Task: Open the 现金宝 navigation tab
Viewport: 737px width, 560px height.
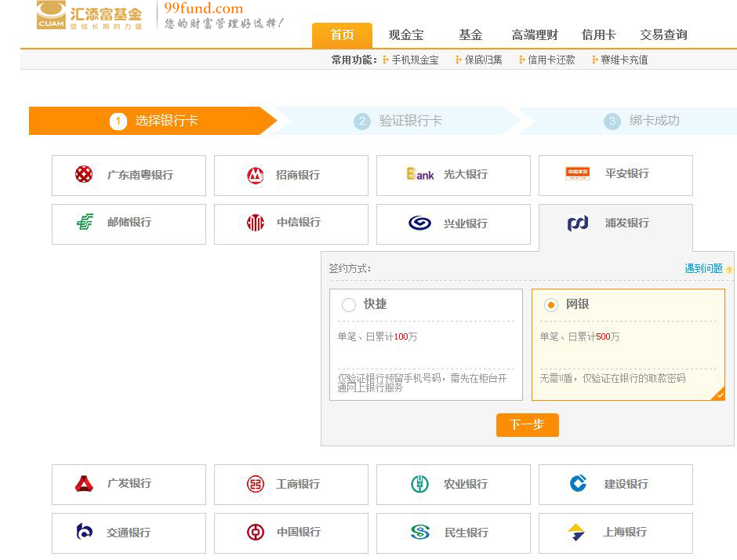Action: click(406, 35)
